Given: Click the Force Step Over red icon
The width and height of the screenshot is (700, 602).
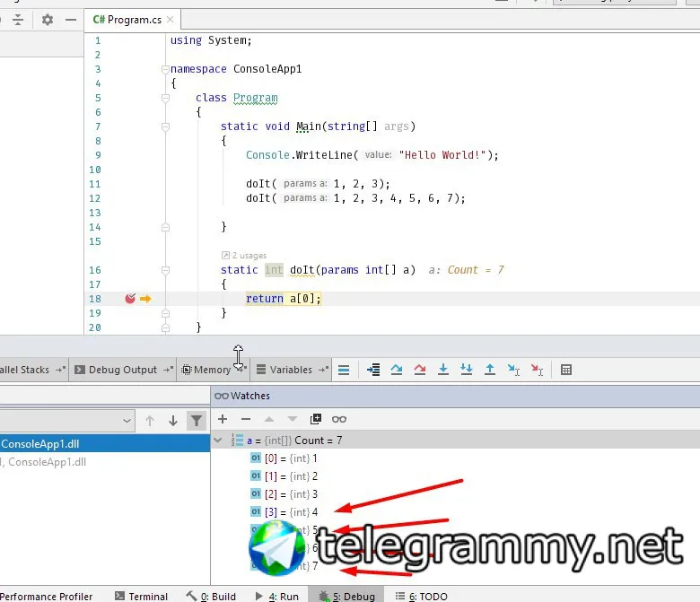Looking at the screenshot, I should click(420, 370).
